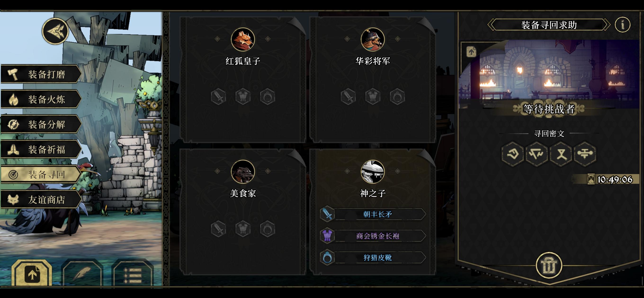Screen dimensions: 644x298
Task: Click the first 寻回密文 rune hexagon
Action: pyautogui.click(x=513, y=154)
